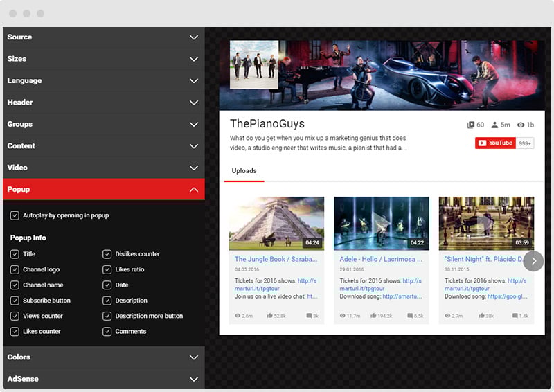Click comments icon on Jungle Book video
The width and height of the screenshot is (554, 392).
[309, 316]
